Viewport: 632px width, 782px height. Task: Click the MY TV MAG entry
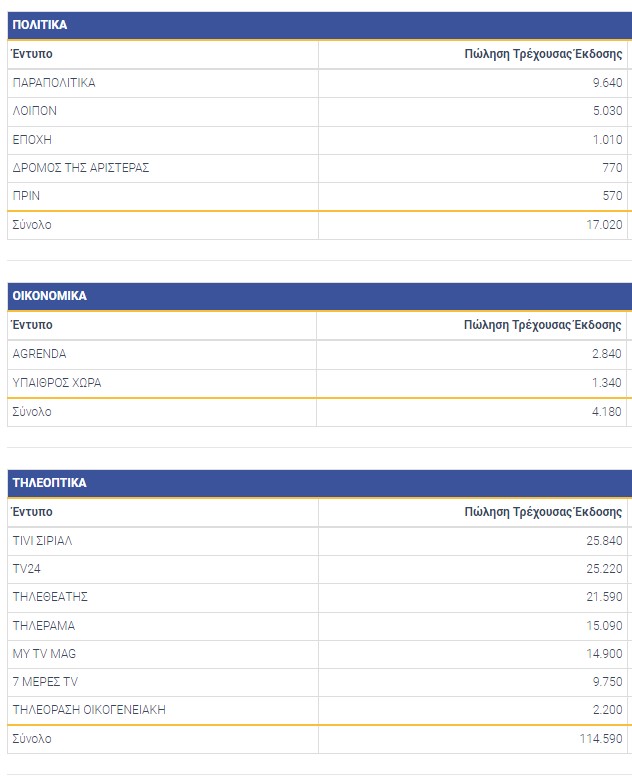[44, 654]
